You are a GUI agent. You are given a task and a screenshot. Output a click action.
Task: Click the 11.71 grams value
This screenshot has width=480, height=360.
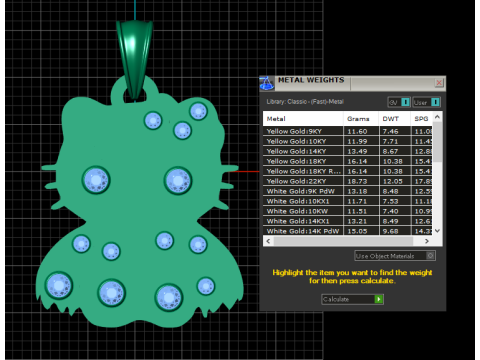(x=357, y=201)
